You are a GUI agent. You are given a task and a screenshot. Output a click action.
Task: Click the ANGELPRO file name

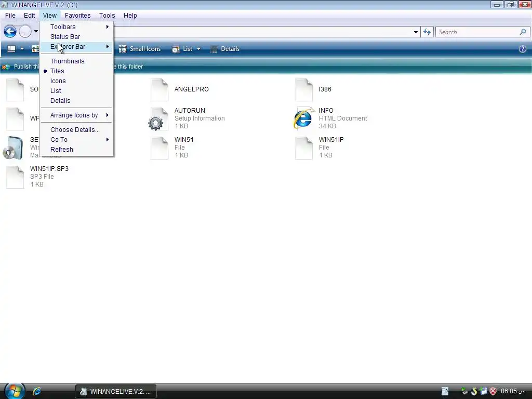tap(191, 89)
